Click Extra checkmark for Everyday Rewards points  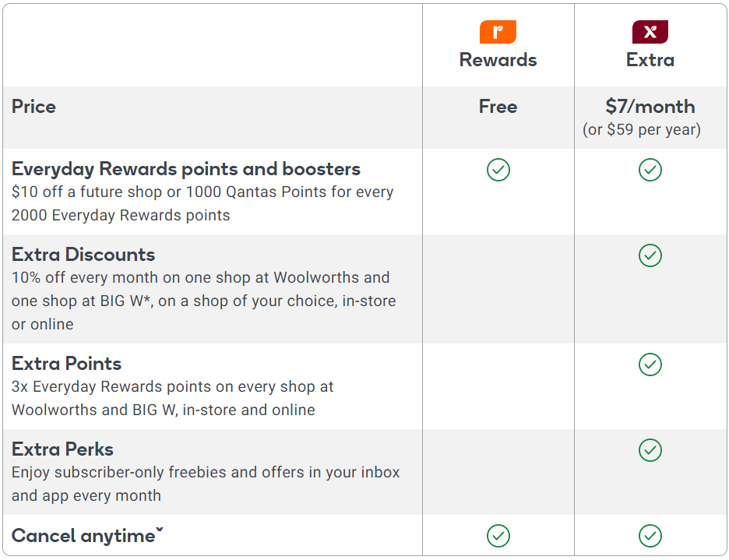(x=650, y=170)
